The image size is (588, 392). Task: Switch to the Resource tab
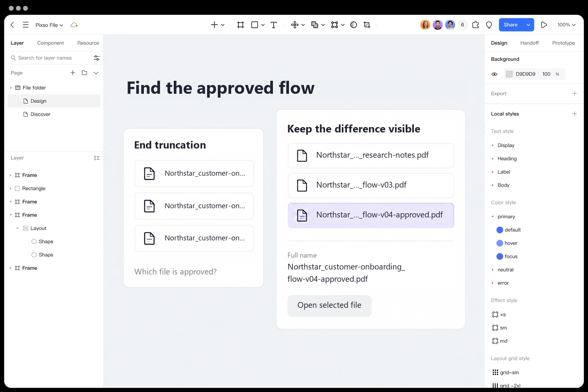tap(88, 43)
